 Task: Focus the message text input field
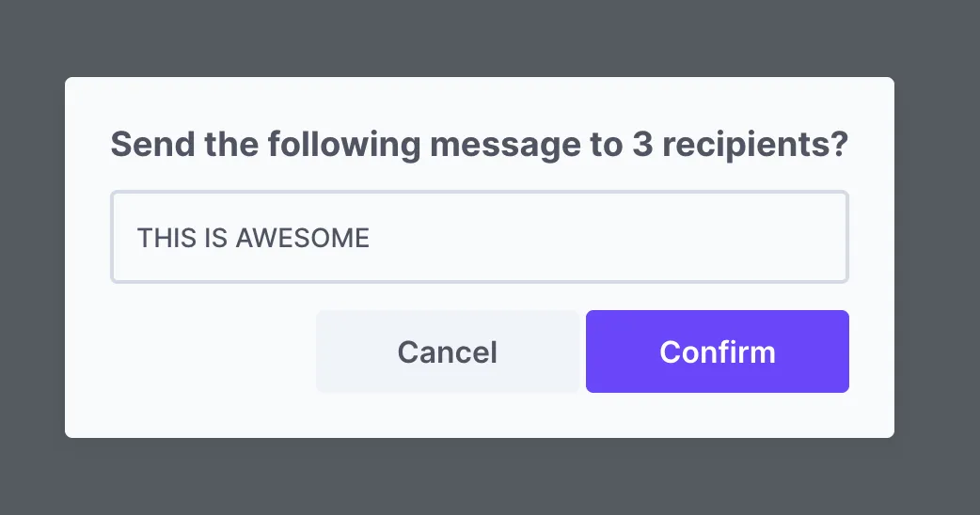pos(480,237)
